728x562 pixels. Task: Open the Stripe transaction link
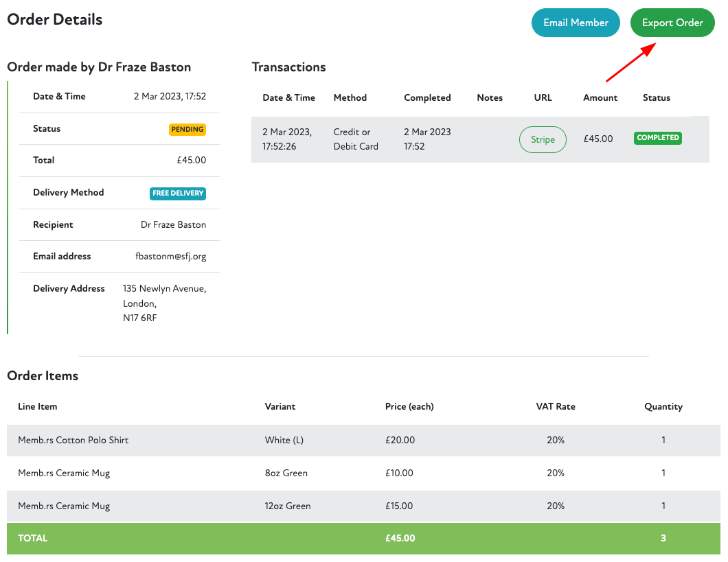543,139
